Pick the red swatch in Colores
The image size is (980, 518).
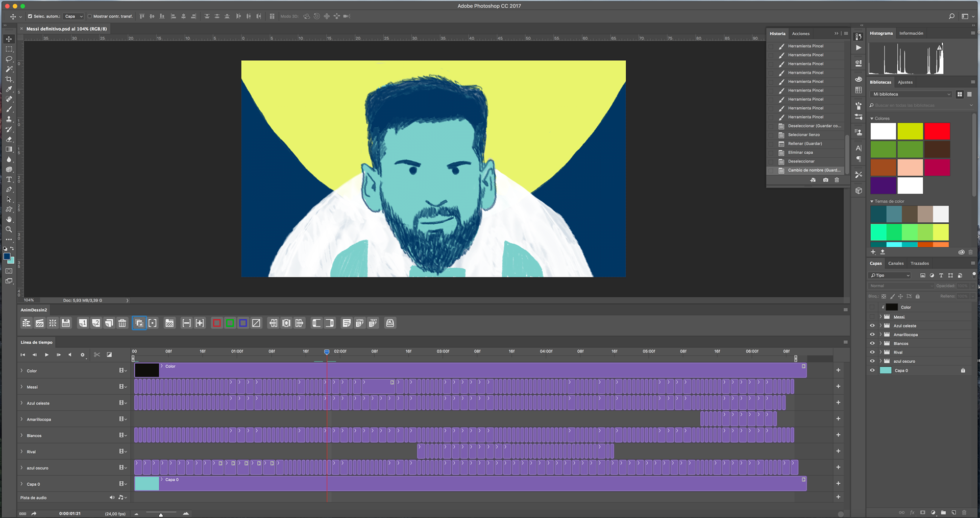(937, 131)
